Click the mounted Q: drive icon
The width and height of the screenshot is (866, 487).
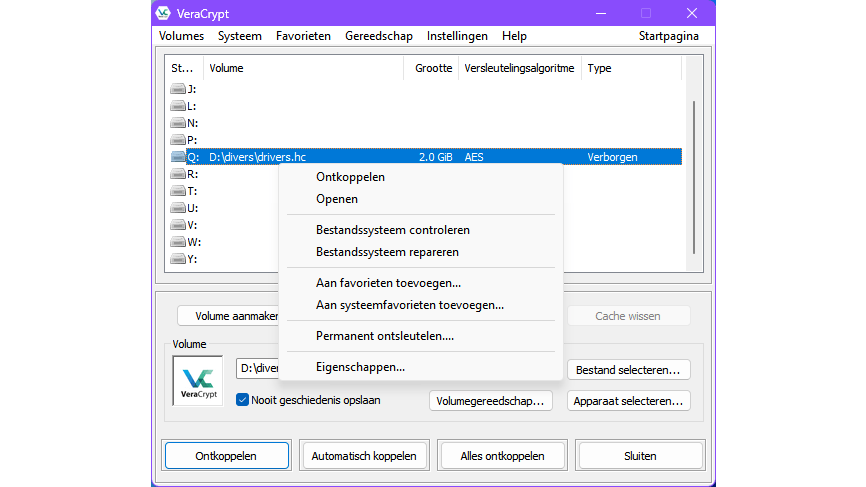pyautogui.click(x=178, y=157)
